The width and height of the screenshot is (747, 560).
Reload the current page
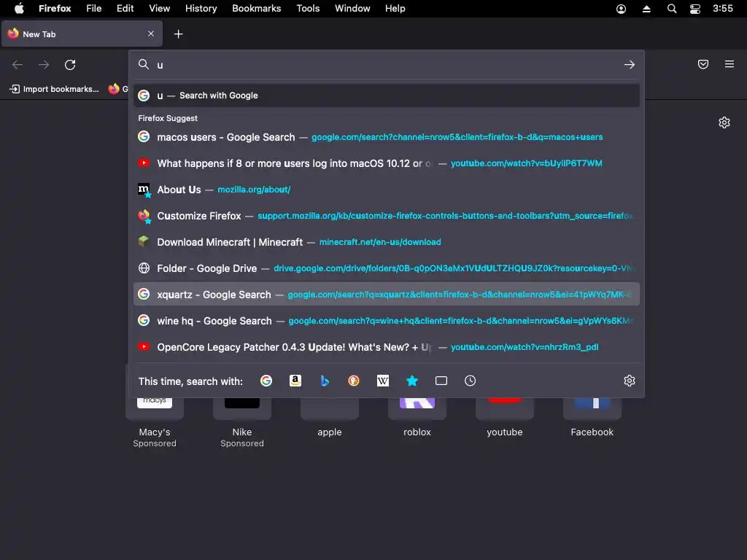70,64
